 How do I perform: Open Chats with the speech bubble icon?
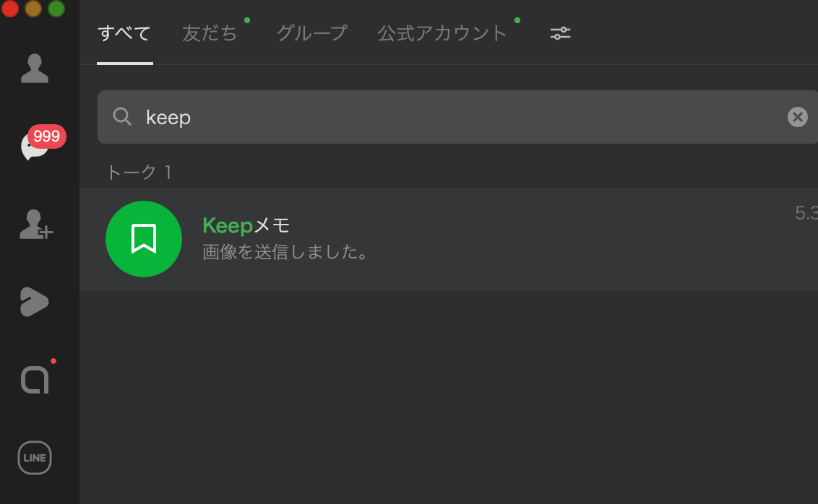click(x=34, y=148)
